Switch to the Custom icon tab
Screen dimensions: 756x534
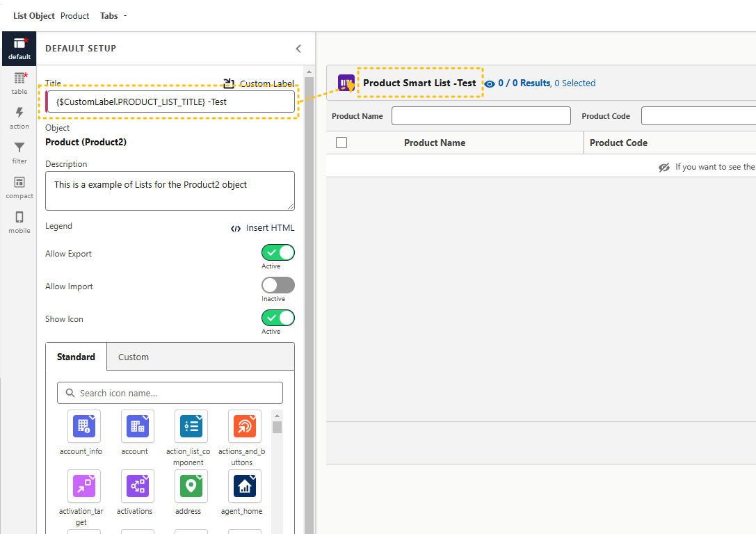[134, 357]
